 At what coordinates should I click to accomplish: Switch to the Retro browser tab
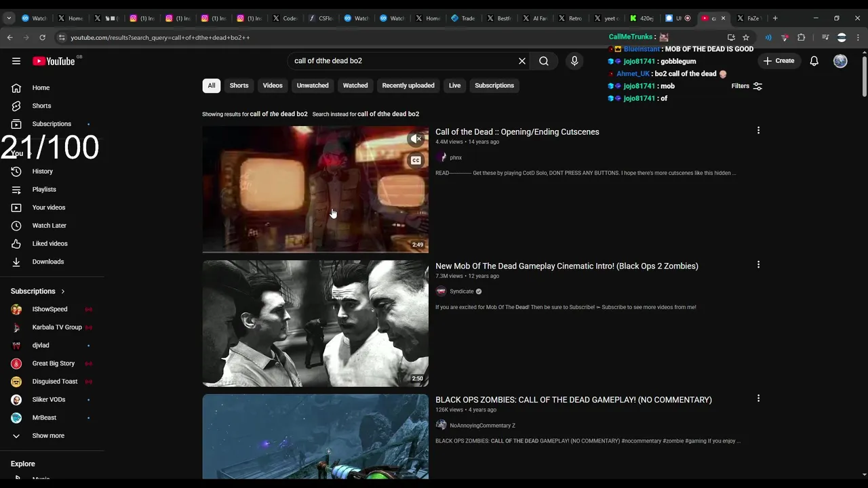(x=570, y=18)
